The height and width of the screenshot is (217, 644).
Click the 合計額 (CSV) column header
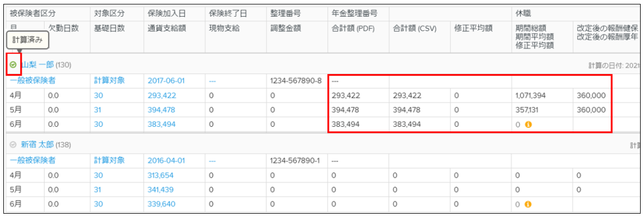pyautogui.click(x=413, y=28)
